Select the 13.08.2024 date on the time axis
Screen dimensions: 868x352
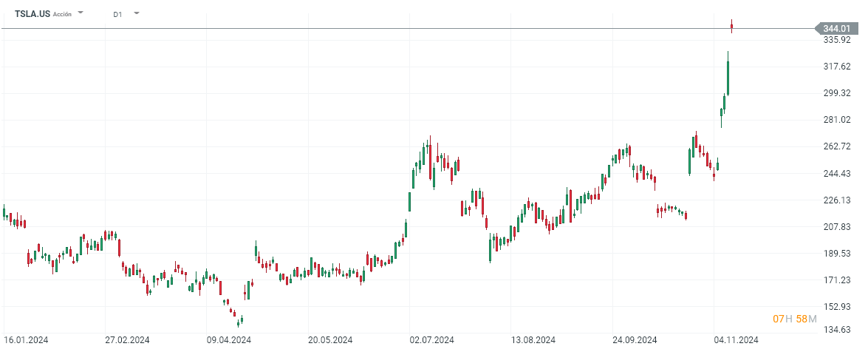tap(533, 340)
